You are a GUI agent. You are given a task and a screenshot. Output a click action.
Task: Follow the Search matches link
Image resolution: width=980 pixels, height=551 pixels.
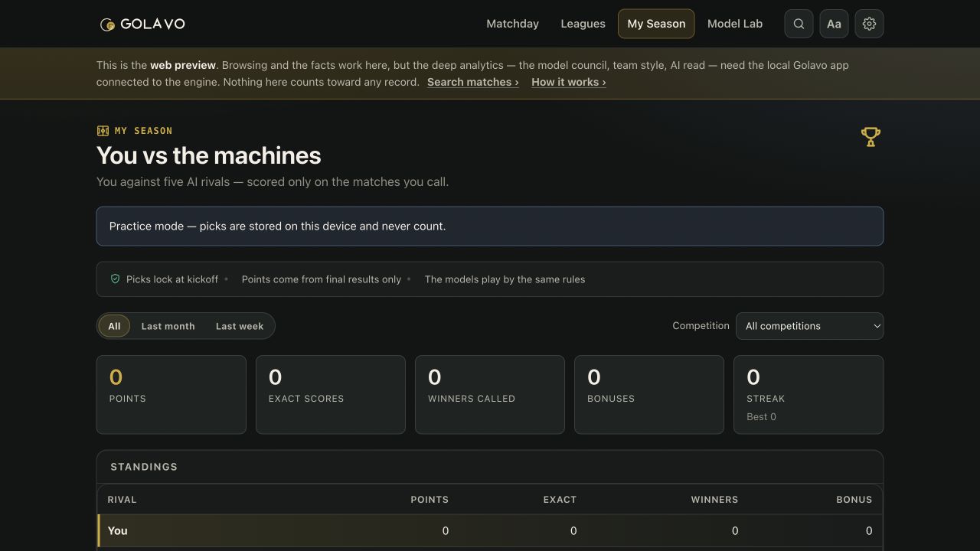pyautogui.click(x=472, y=82)
